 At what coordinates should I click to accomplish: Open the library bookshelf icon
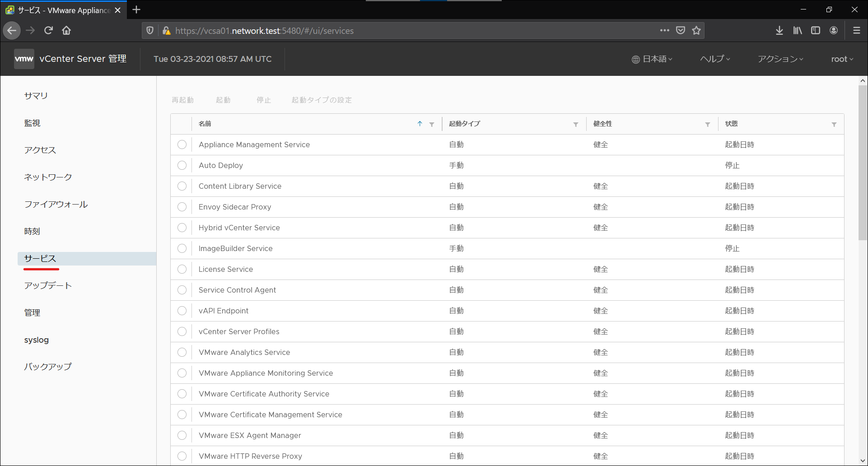(798, 30)
